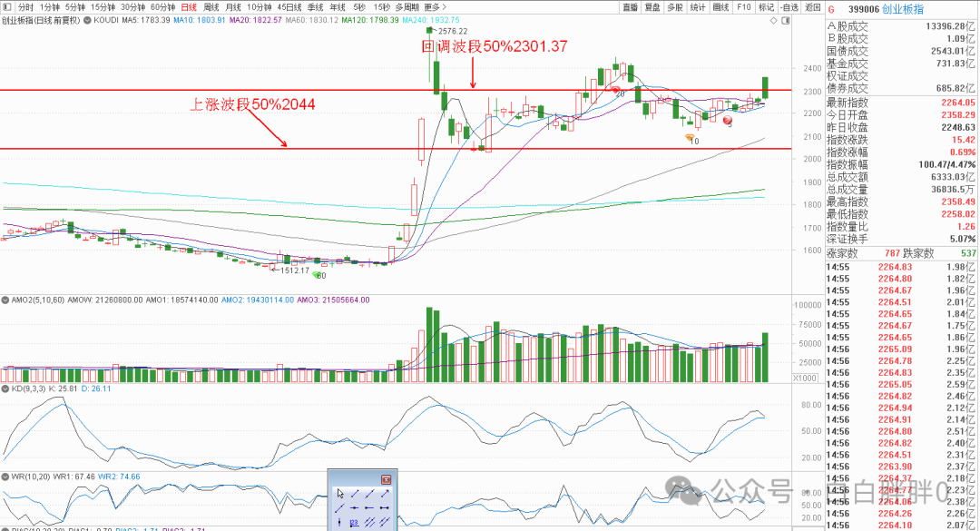Viewport: 980px width, 531px height.
Task: Select the pointer tool in drawing palette
Action: tap(340, 494)
